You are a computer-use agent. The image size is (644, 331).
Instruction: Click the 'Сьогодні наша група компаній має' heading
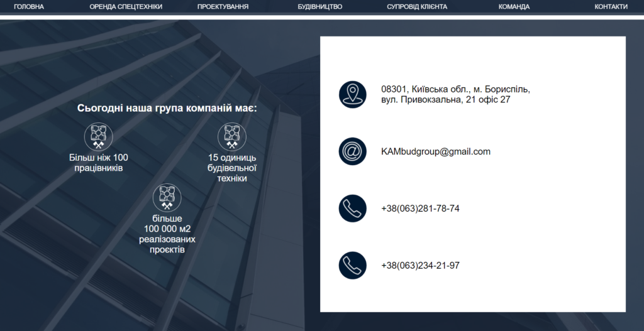pyautogui.click(x=167, y=108)
